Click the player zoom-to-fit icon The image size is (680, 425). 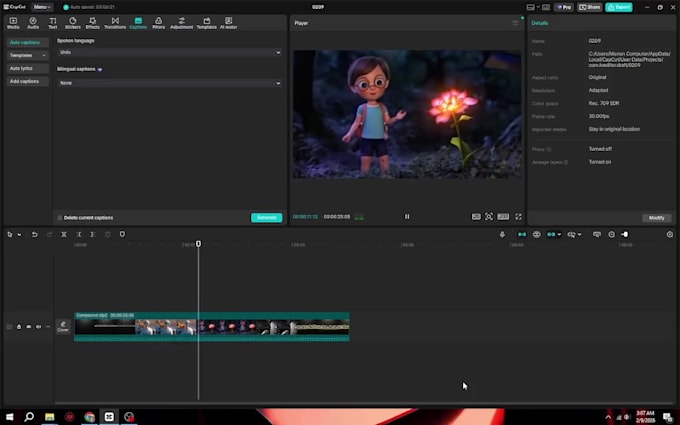coord(489,216)
